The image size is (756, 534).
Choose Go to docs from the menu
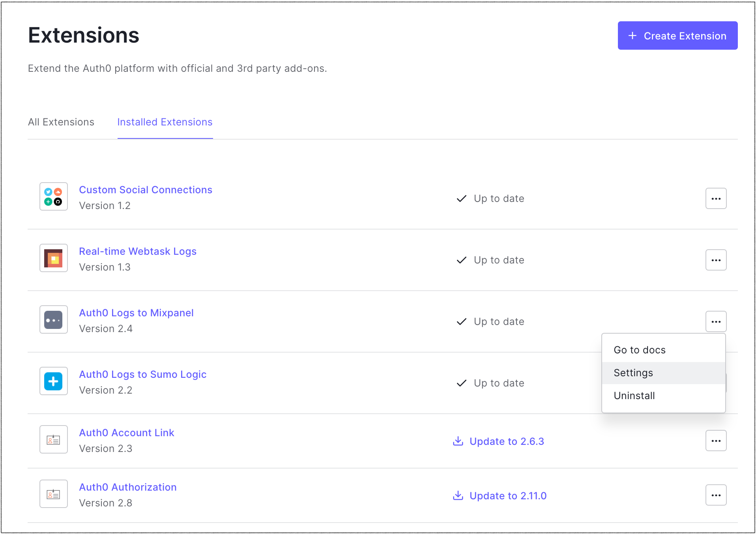coord(664,350)
